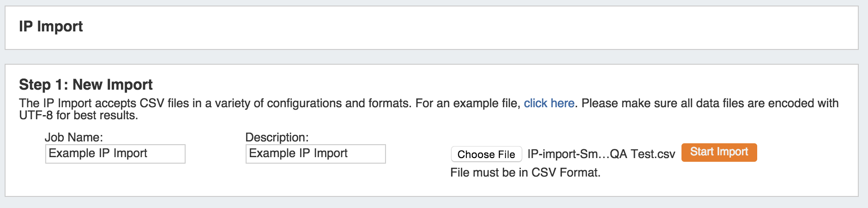The image size is (868, 208).
Task: Click the selected file name IP-import-Sm…QA Test.csv
Action: [x=601, y=154]
